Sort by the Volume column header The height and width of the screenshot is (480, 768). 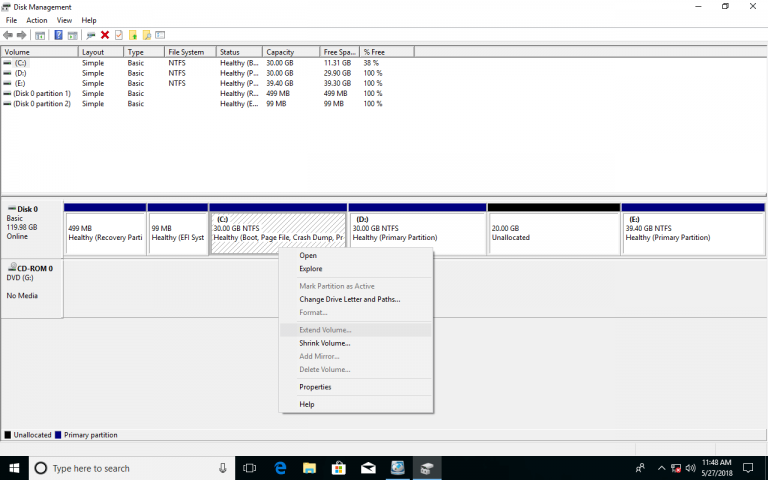click(40, 52)
